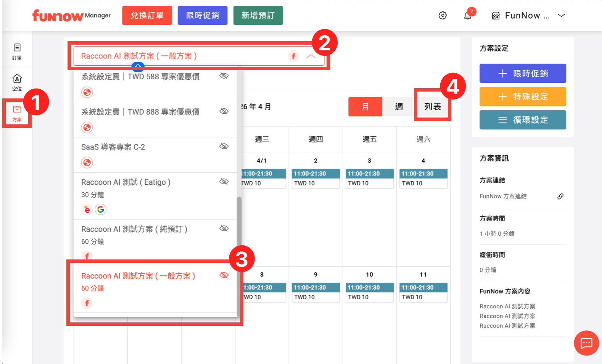The width and height of the screenshot is (602, 364).
Task: Collapse the Raccoon AI 測試方案 plan dropdown
Action: [x=311, y=56]
